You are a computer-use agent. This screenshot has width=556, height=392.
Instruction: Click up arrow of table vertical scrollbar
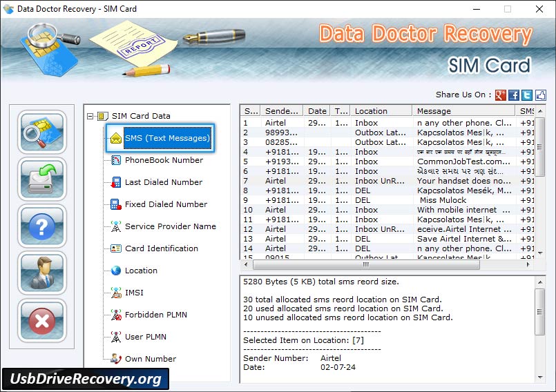pyautogui.click(x=540, y=111)
